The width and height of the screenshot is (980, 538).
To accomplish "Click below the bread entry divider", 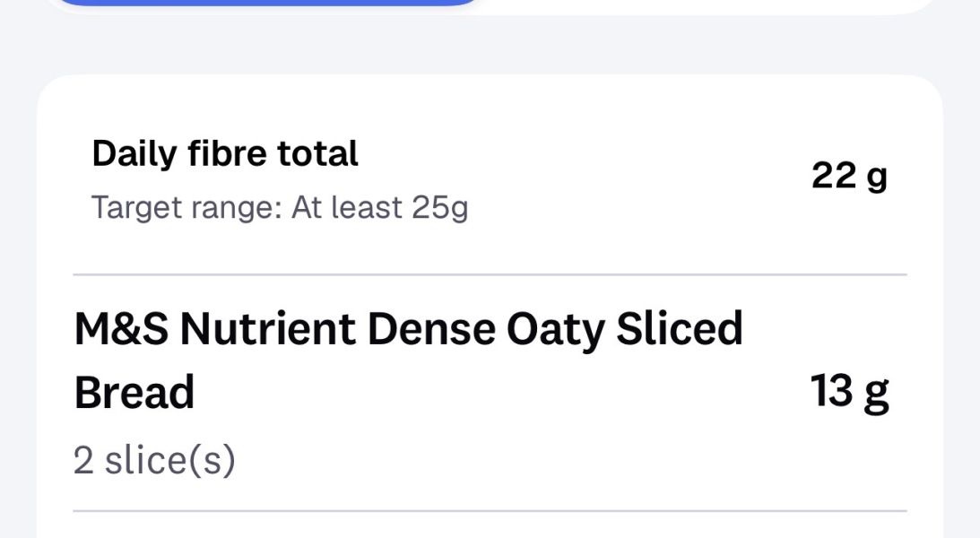I will (x=490, y=525).
